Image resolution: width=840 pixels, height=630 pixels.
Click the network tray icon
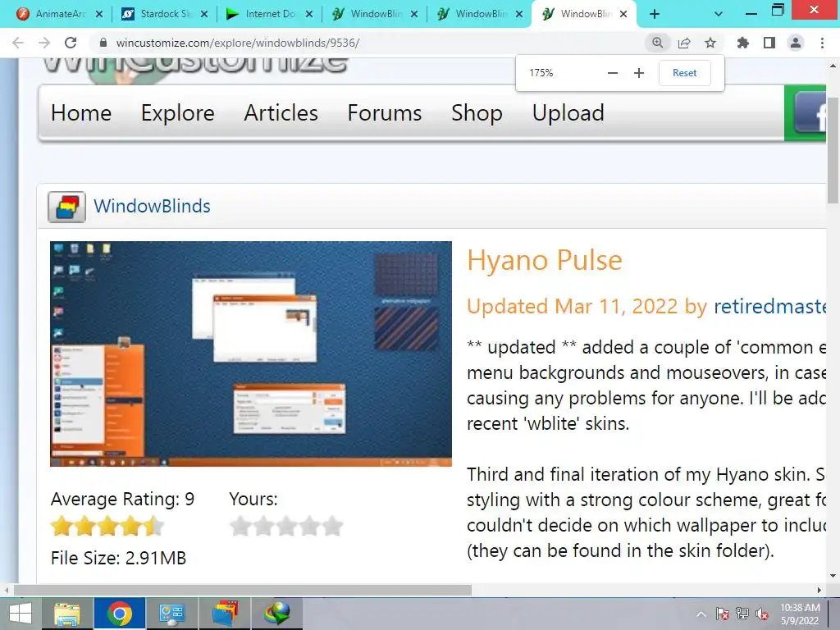click(742, 614)
